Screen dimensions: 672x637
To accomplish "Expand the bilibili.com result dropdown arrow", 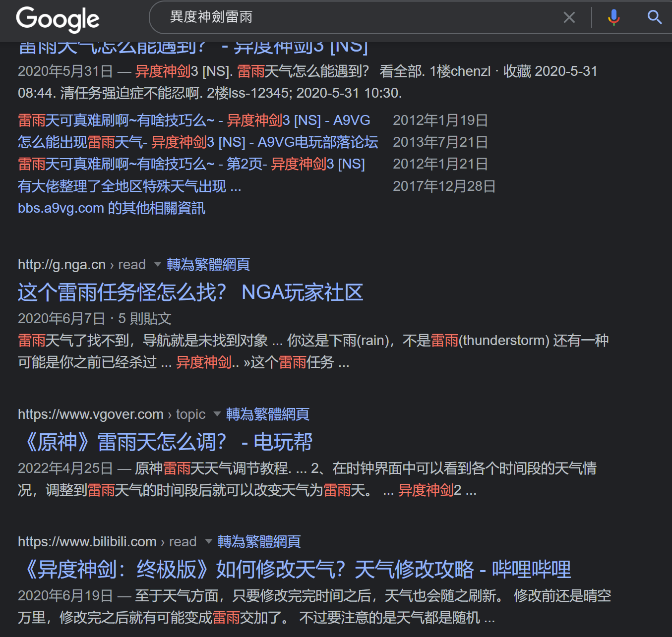I will pos(209,541).
